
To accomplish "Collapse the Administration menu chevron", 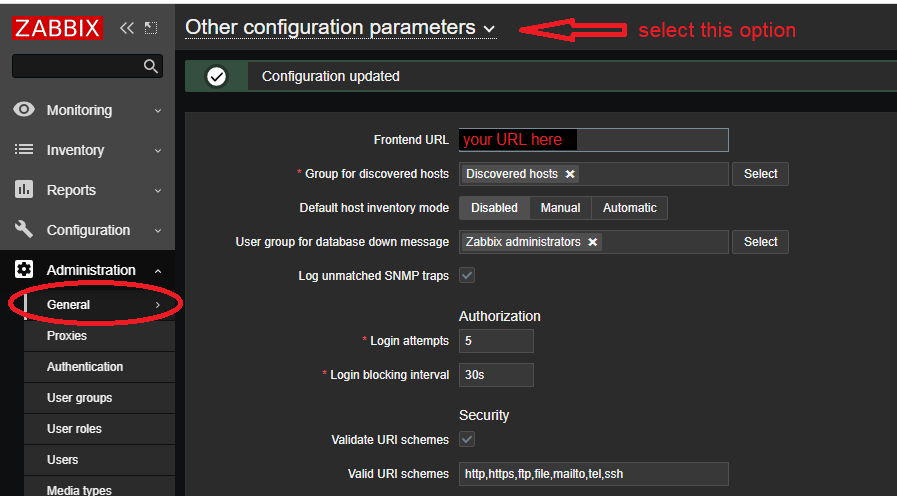I will coord(158,271).
